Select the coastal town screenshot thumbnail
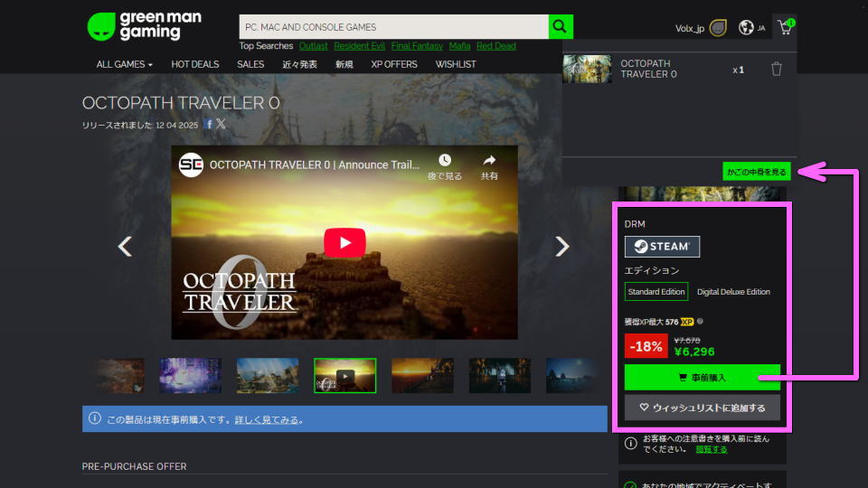Viewport: 868px width, 488px height. pyautogui.click(x=268, y=376)
